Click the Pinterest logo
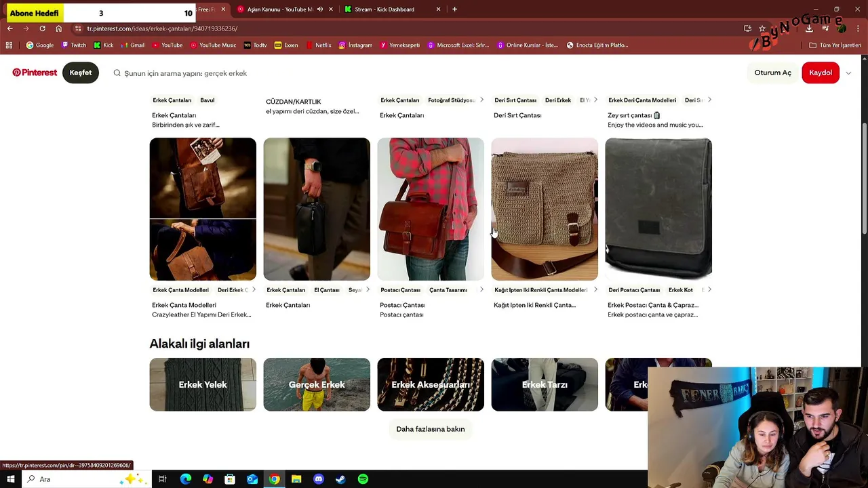Viewport: 868px width, 488px height. click(x=35, y=73)
